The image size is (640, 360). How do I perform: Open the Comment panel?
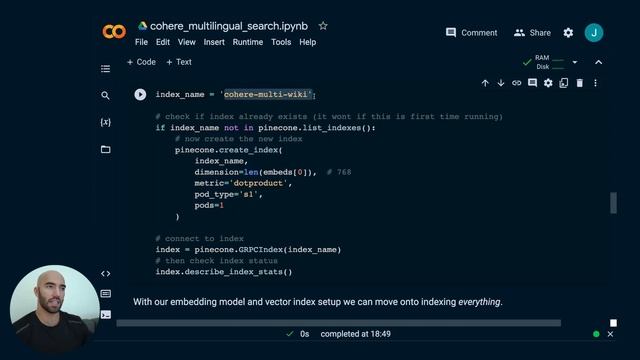pyautogui.click(x=471, y=33)
